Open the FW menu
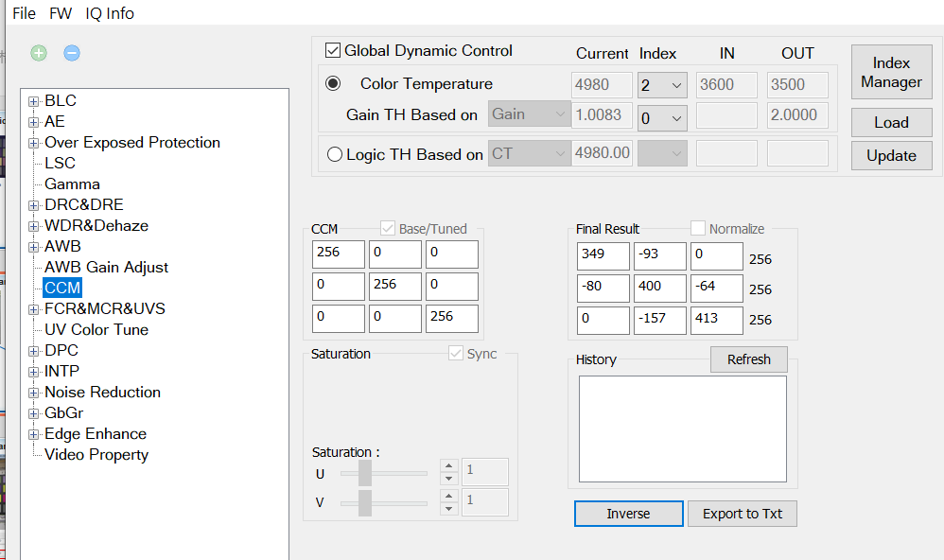 [61, 13]
